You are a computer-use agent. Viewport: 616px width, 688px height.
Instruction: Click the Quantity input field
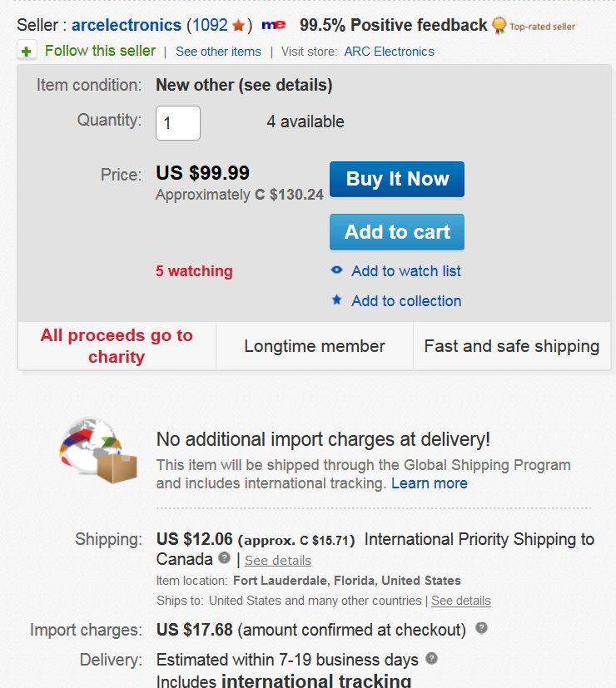178,123
